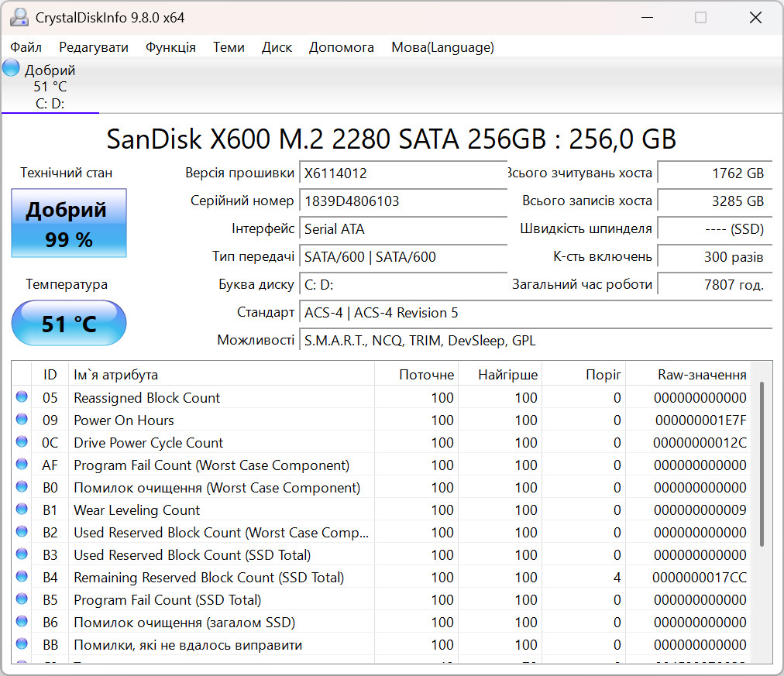Click the ACS-4 Revision 5 standard field
The width and height of the screenshot is (784, 676).
pyautogui.click(x=536, y=313)
